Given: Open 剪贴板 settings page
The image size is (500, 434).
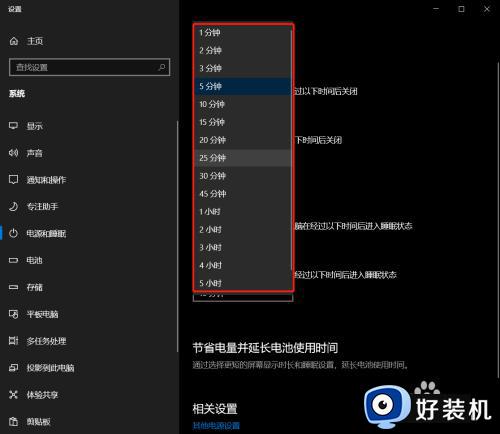Looking at the screenshot, I should pos(38,422).
